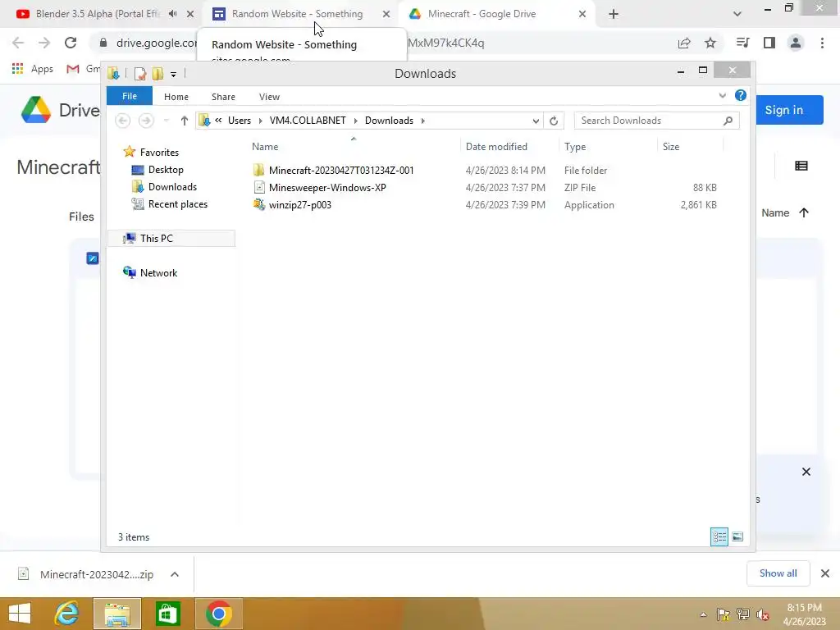Open a new Chrome tab

point(614,15)
